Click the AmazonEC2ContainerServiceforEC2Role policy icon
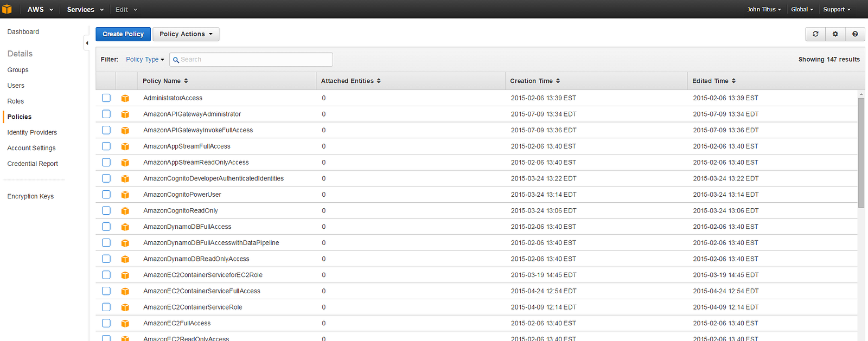Viewport: 868px width, 341px height. 125,275
